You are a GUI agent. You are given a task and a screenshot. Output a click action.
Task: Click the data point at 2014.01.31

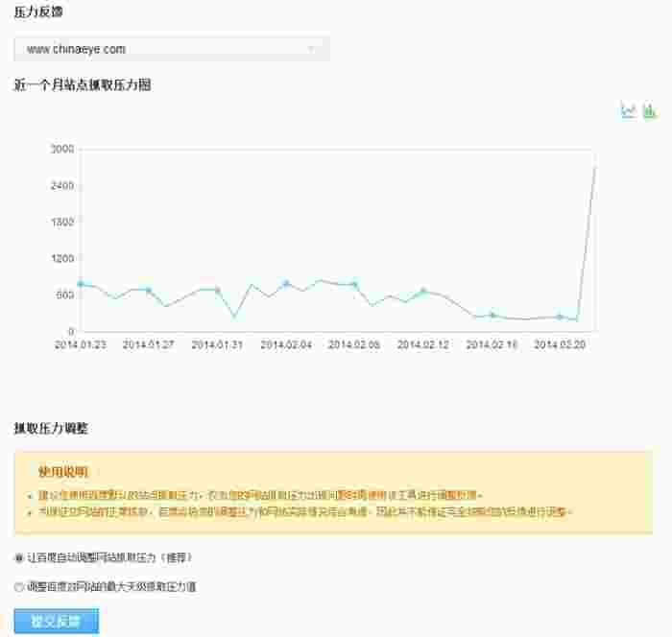(x=217, y=290)
